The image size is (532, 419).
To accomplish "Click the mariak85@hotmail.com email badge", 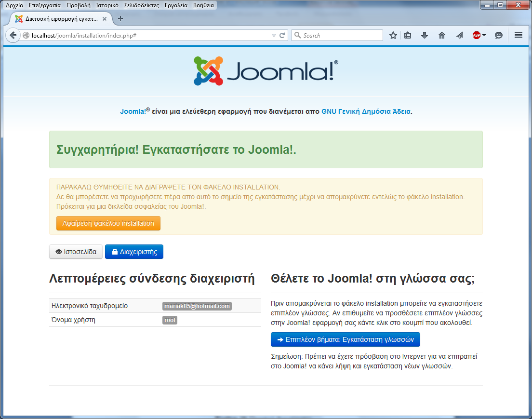I will coord(197,306).
